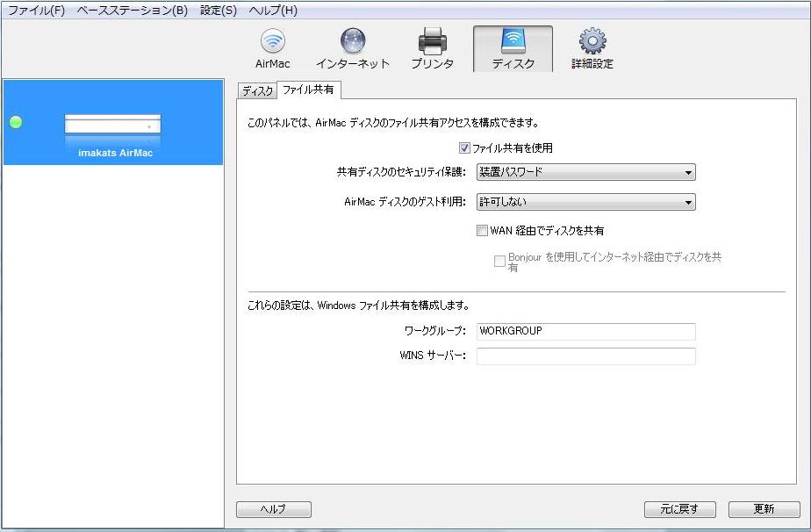811x532 pixels.
Task: Open the 共有ディスクのセキュリティ保護 dropdown
Action: click(585, 172)
